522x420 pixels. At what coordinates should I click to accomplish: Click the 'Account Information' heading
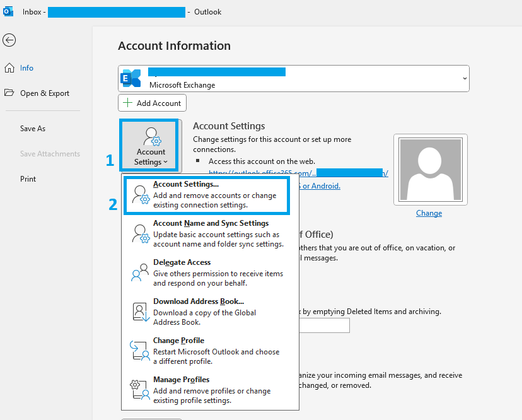pos(175,45)
